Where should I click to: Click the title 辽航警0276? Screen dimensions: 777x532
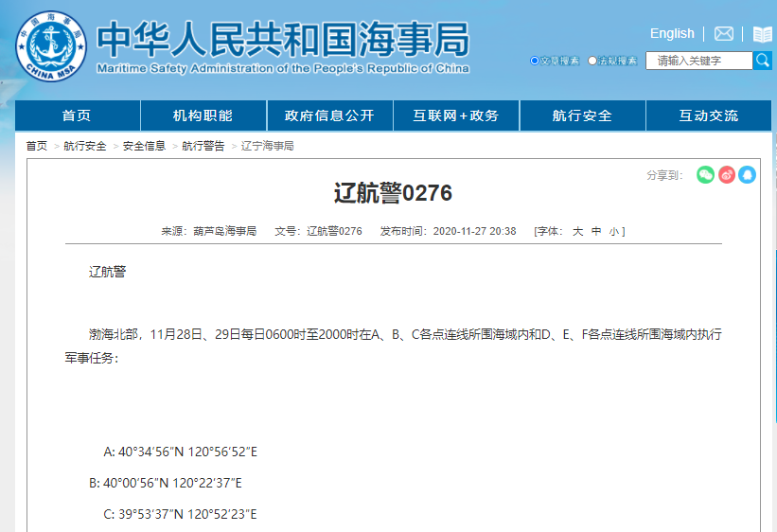click(393, 193)
